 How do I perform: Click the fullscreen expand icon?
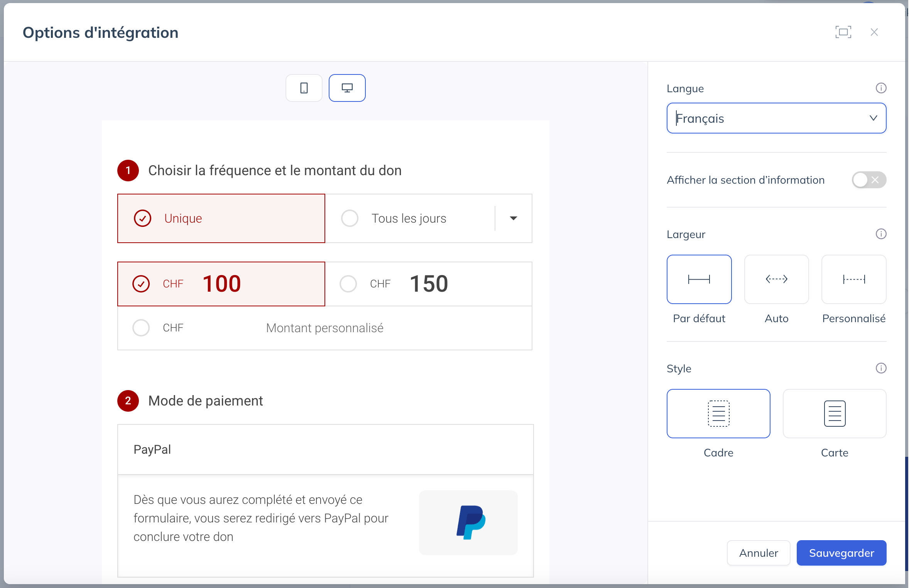(843, 32)
